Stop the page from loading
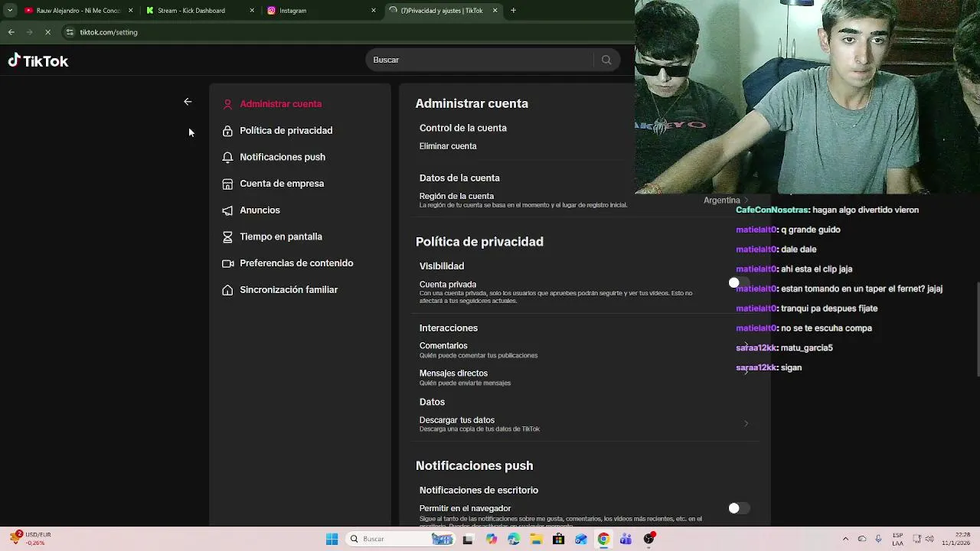The height and width of the screenshot is (551, 980). (x=47, y=32)
